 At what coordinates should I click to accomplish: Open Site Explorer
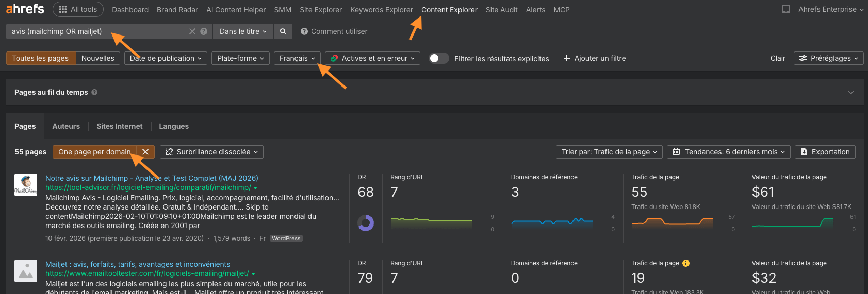pos(321,10)
